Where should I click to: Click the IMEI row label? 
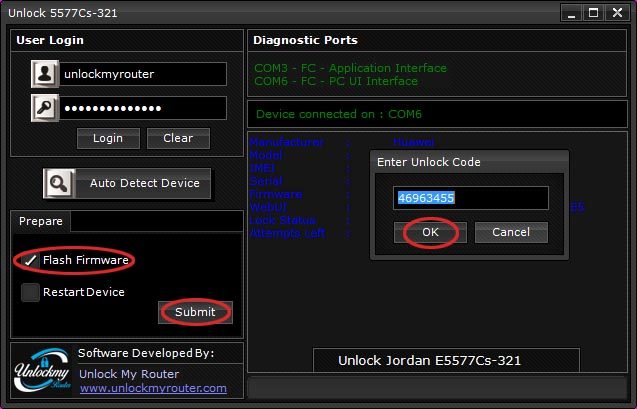[x=263, y=168]
